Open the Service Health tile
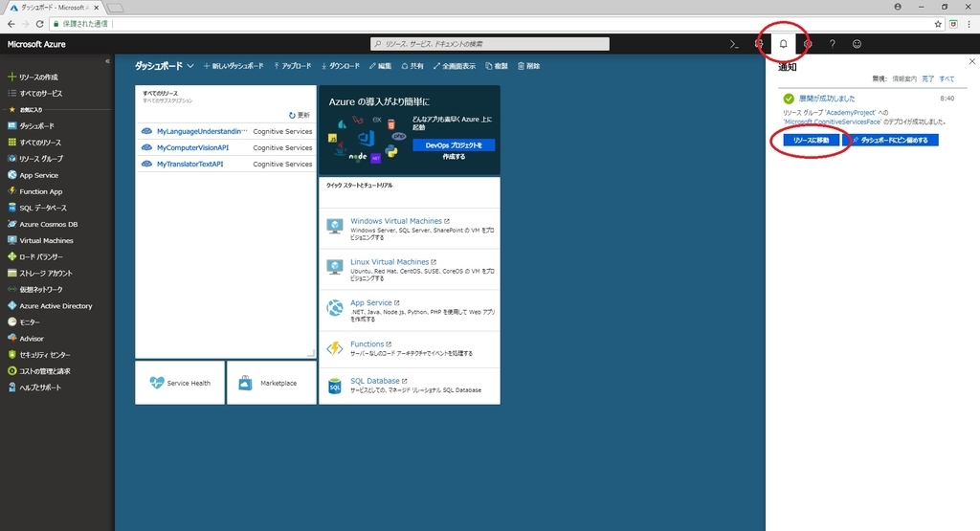 [x=180, y=383]
